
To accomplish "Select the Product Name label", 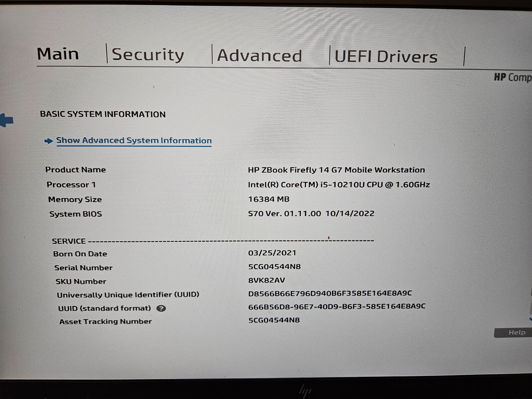I will [75, 170].
